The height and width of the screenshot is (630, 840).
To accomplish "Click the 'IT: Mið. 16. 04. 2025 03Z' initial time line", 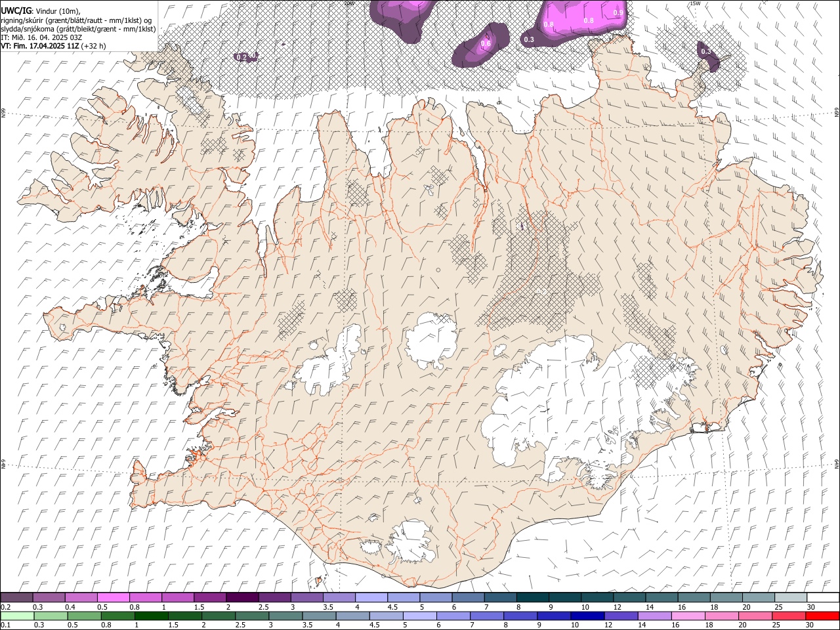I will pyautogui.click(x=41, y=37).
